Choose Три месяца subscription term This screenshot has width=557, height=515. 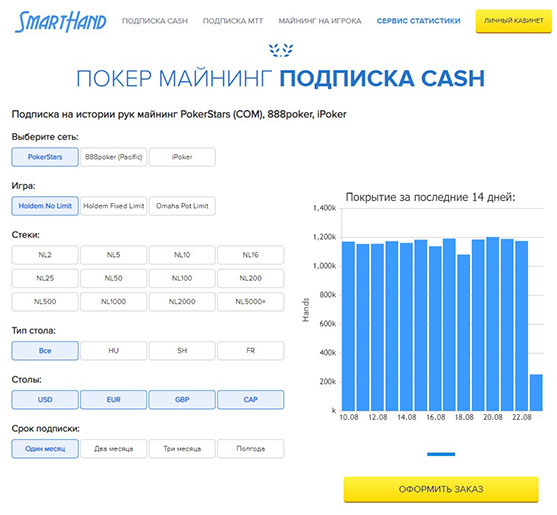tap(182, 449)
